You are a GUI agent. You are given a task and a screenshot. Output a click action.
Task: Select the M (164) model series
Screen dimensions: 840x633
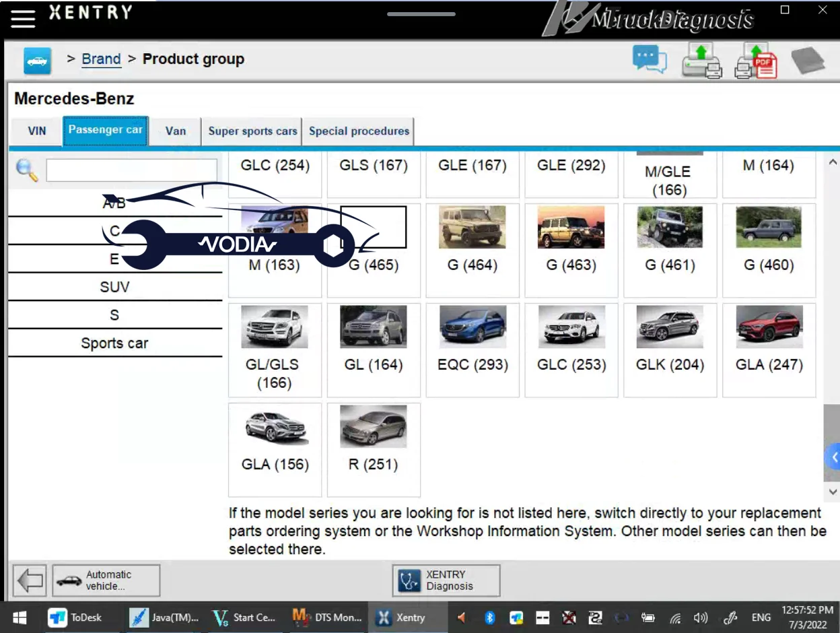[x=769, y=174]
